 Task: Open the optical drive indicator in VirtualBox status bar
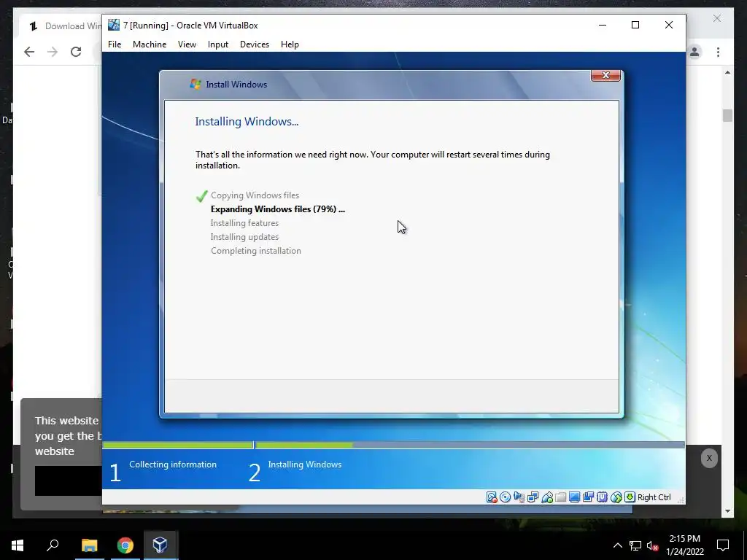506,497
